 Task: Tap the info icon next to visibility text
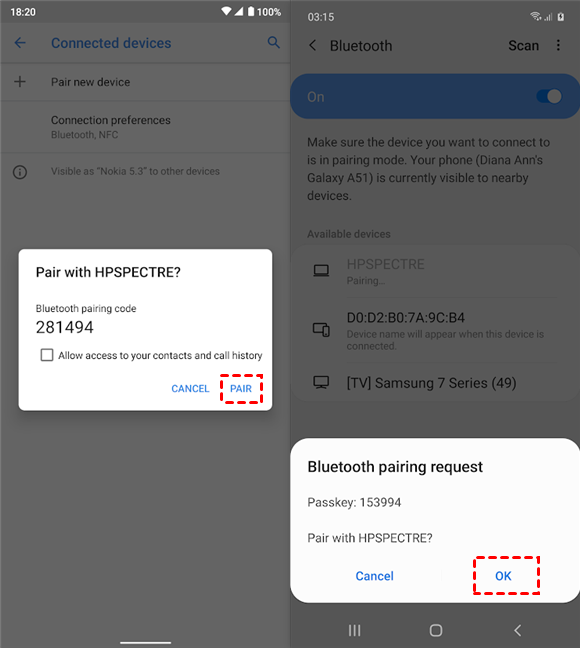coord(20,172)
